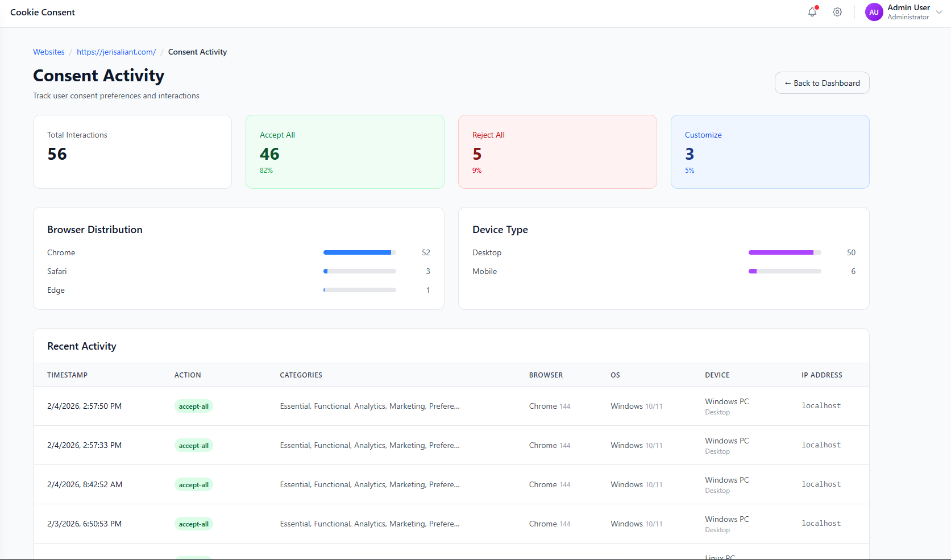The height and width of the screenshot is (560, 951).
Task: Click the AU user avatar
Action: pyautogui.click(x=874, y=12)
